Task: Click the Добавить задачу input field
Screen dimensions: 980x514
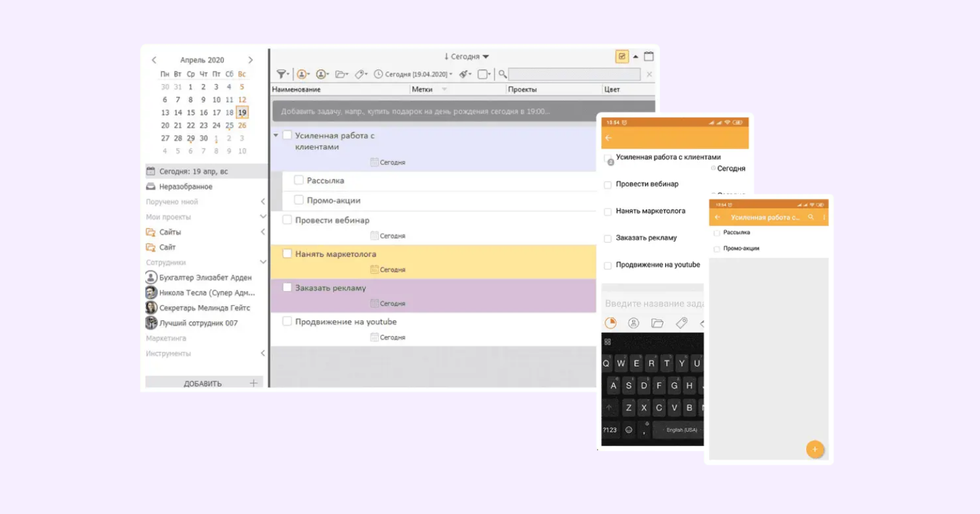Action: pos(463,111)
